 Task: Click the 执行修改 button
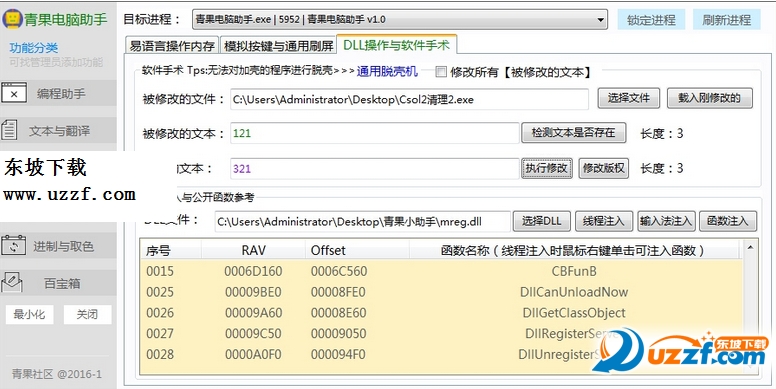pyautogui.click(x=547, y=168)
